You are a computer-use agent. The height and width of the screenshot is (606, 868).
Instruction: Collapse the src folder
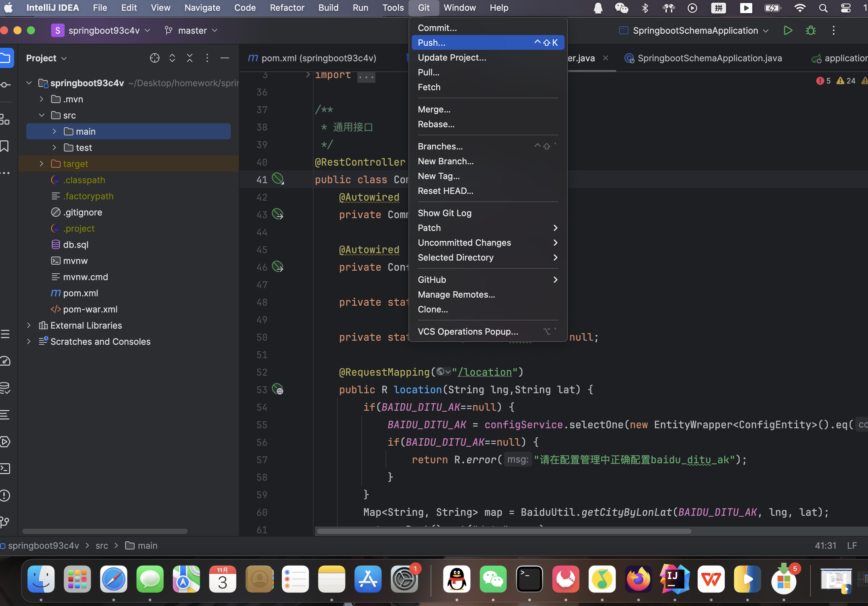[42, 115]
